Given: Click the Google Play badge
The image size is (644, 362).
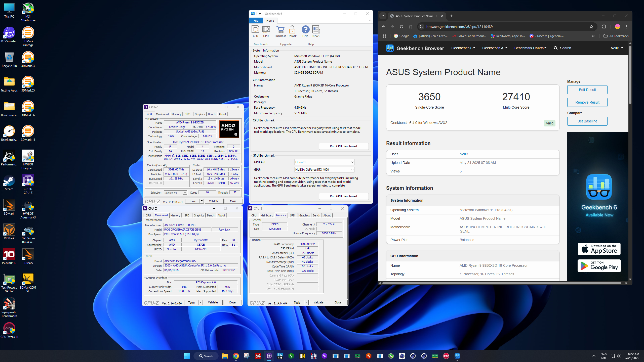Looking at the screenshot, I should 599,266.
